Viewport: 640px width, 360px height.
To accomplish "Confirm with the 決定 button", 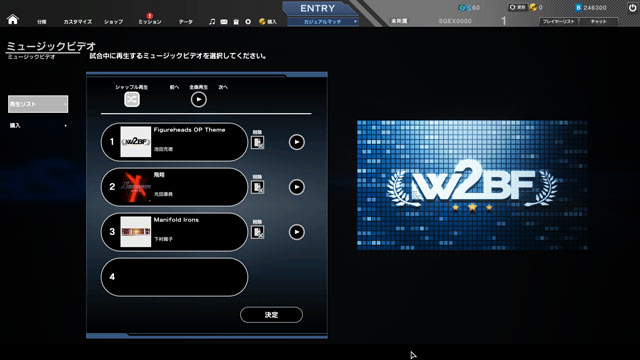I will point(271,315).
